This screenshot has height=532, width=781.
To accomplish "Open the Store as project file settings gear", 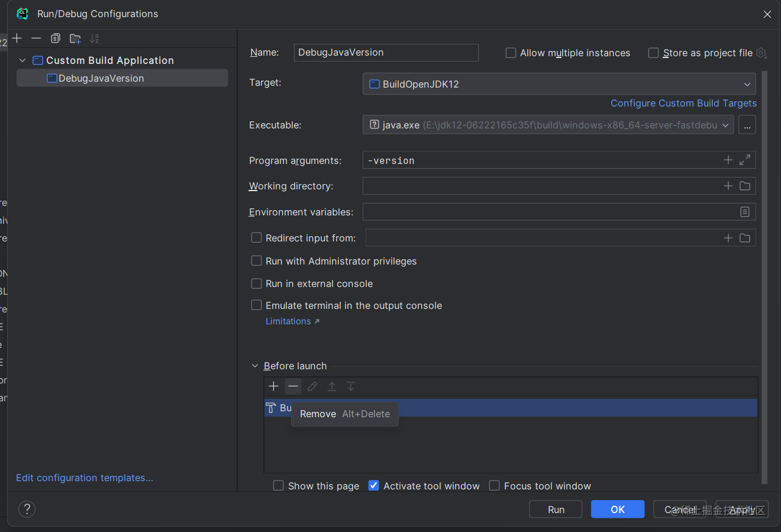I will click(x=761, y=53).
